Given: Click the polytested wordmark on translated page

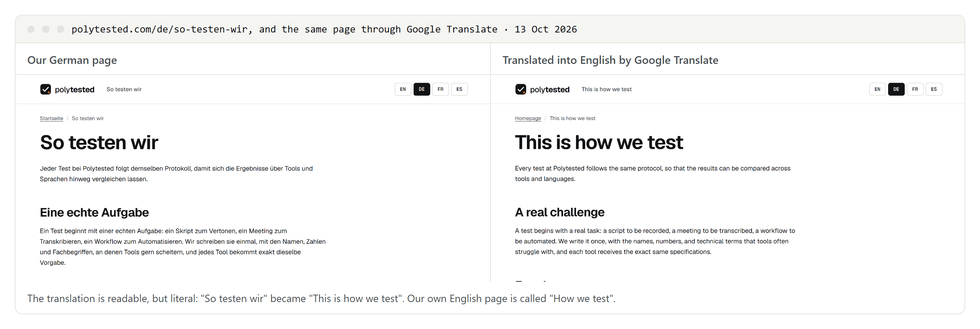Looking at the screenshot, I should [550, 90].
